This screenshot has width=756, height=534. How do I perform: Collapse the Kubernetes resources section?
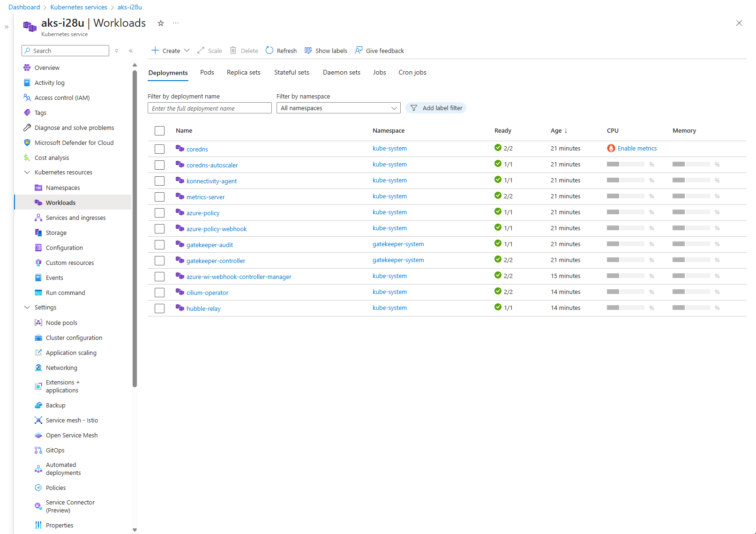point(27,173)
